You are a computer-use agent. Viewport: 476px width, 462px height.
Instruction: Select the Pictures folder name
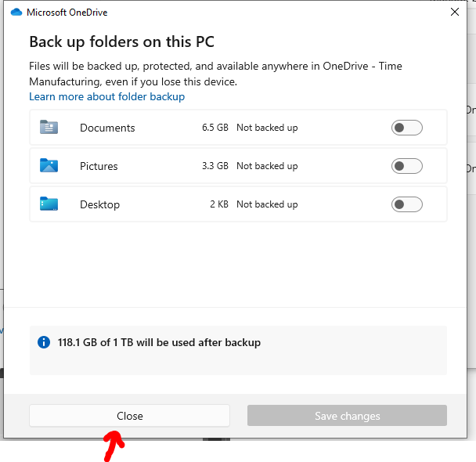99,166
